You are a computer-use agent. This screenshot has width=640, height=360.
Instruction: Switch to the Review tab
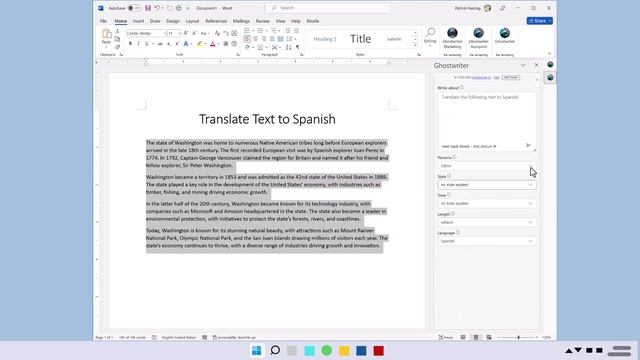262,21
